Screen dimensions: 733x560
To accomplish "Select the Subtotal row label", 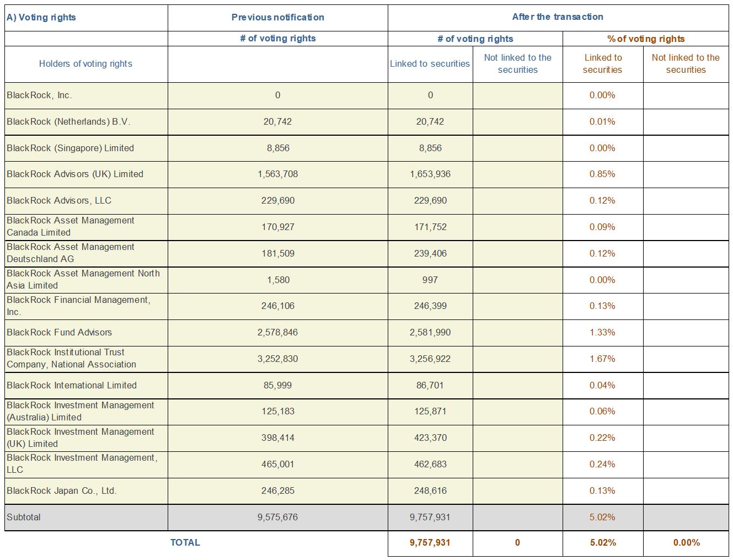I will tap(86, 518).
